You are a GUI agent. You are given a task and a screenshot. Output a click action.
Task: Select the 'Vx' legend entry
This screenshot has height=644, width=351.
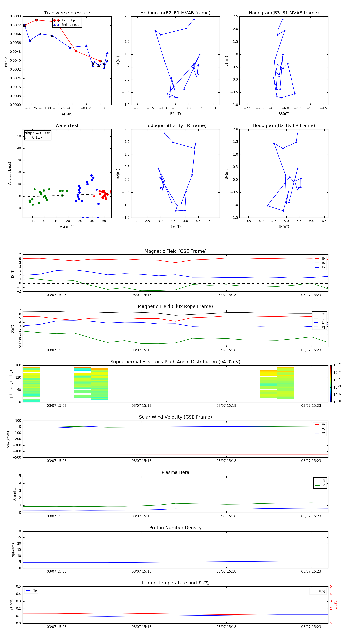[x=320, y=424]
